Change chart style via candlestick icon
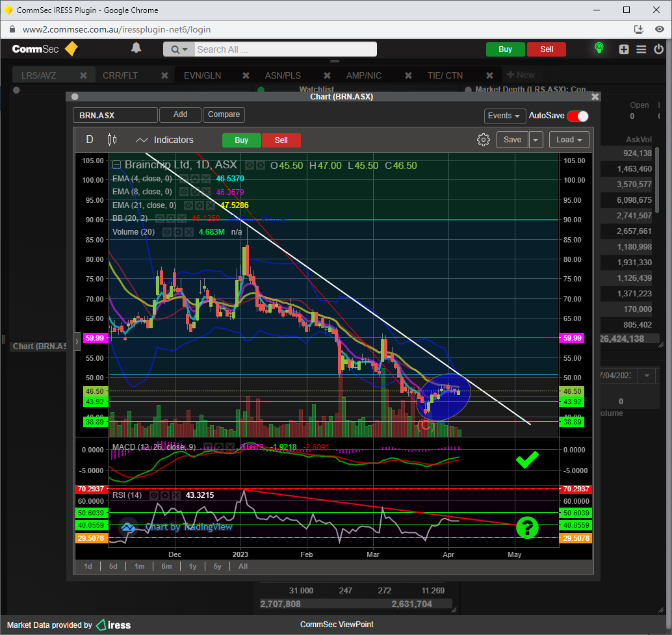This screenshot has height=635, width=672. (112, 140)
